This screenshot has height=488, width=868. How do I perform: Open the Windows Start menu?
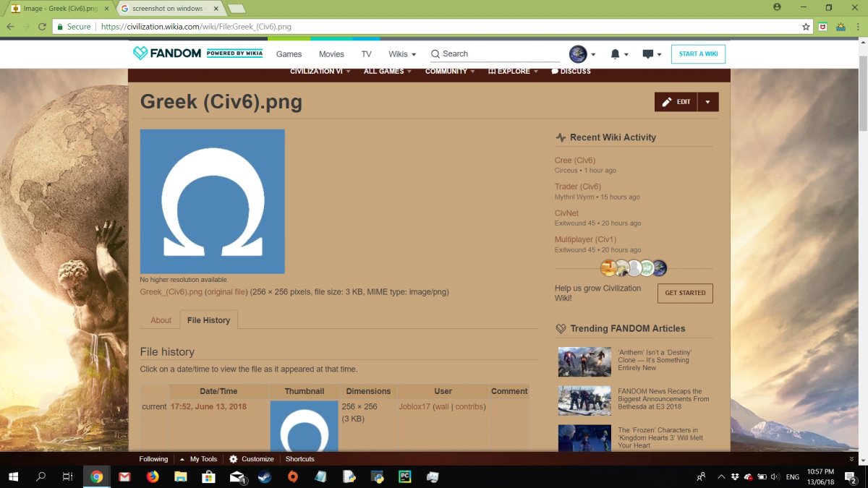(x=13, y=477)
